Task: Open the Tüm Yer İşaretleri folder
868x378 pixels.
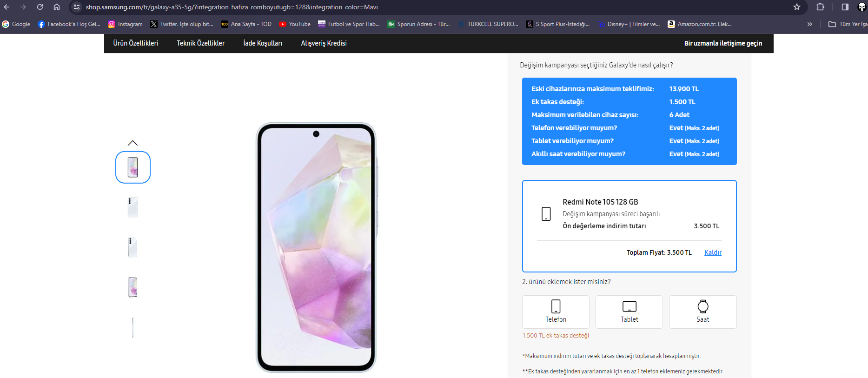Action: pyautogui.click(x=848, y=24)
